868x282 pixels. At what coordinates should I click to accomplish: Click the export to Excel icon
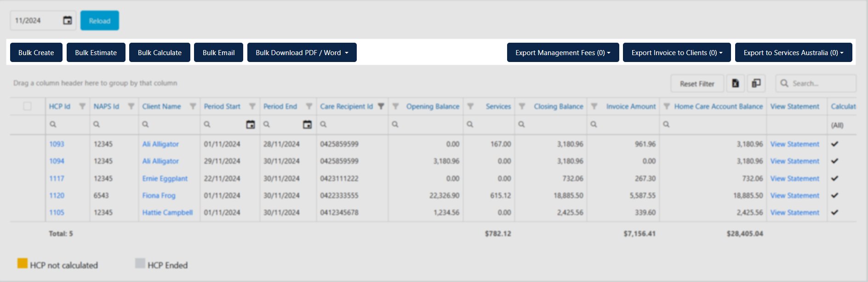736,83
